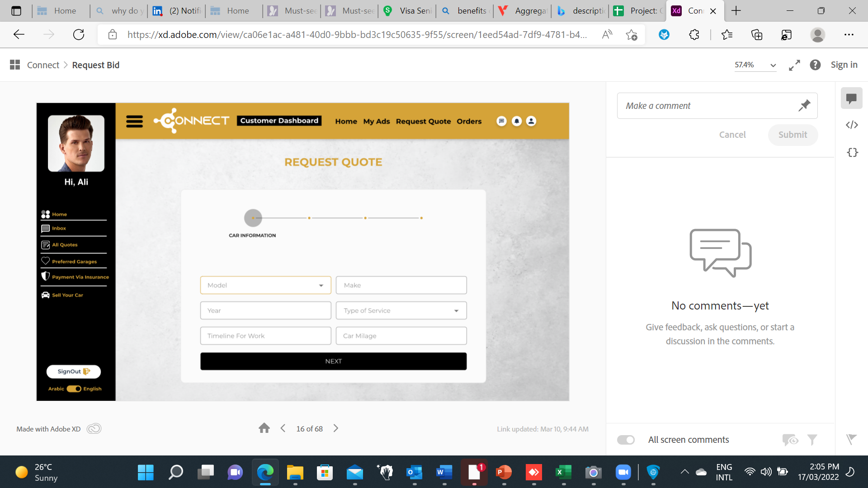
Task: Toggle resolved comments visibility eye icon
Action: (x=790, y=440)
